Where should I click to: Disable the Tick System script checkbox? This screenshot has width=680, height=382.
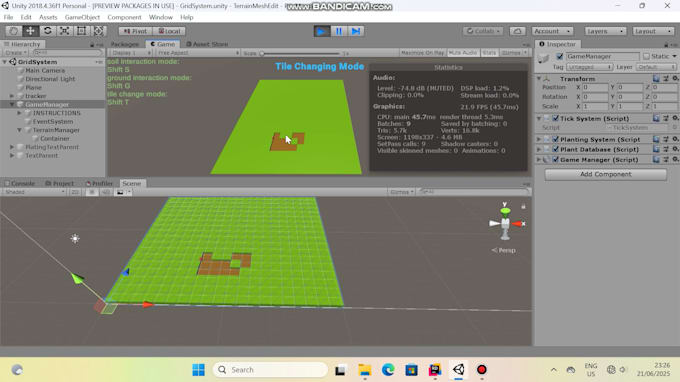(x=556, y=118)
